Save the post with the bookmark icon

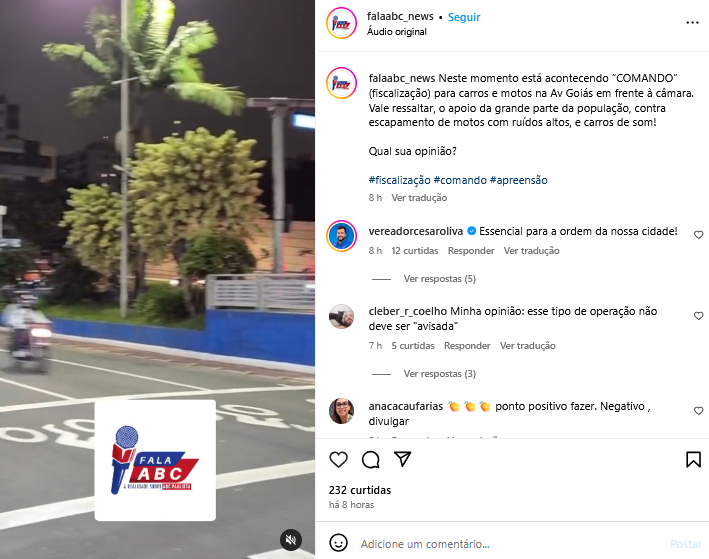pos(693,460)
